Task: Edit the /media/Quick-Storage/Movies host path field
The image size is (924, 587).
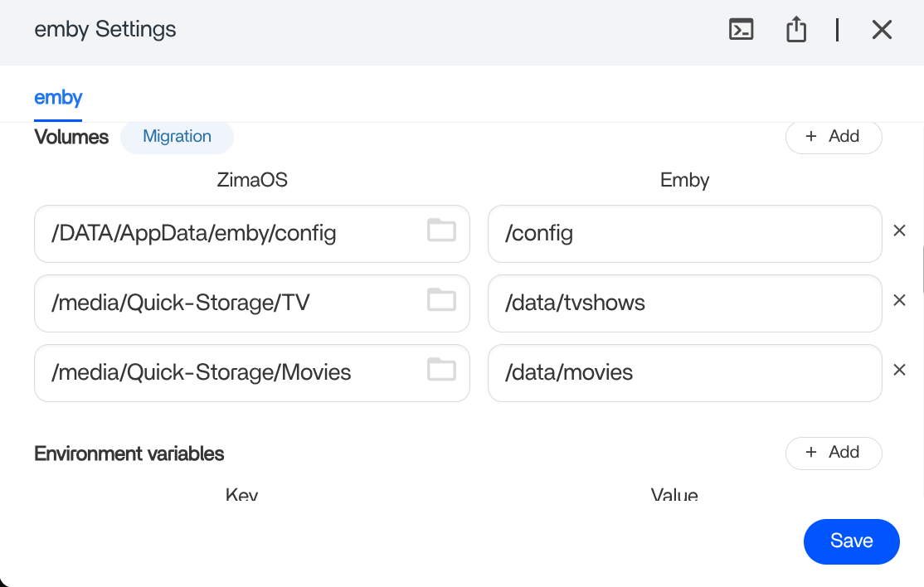Action: coord(224,373)
